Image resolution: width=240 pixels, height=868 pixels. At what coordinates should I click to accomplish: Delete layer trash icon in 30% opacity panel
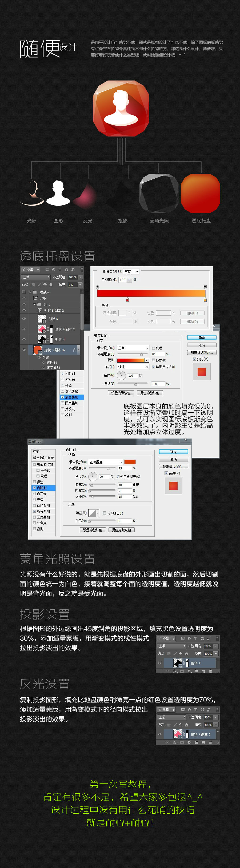(x=211, y=672)
